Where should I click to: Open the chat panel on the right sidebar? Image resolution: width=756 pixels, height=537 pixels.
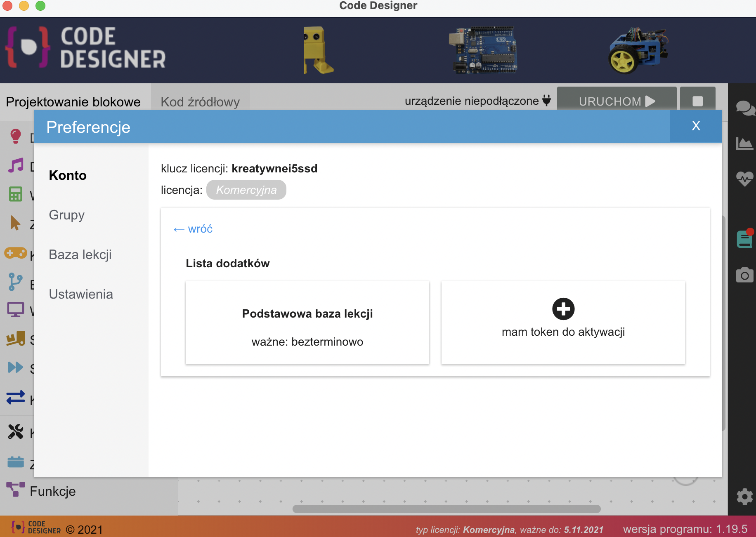[744, 108]
